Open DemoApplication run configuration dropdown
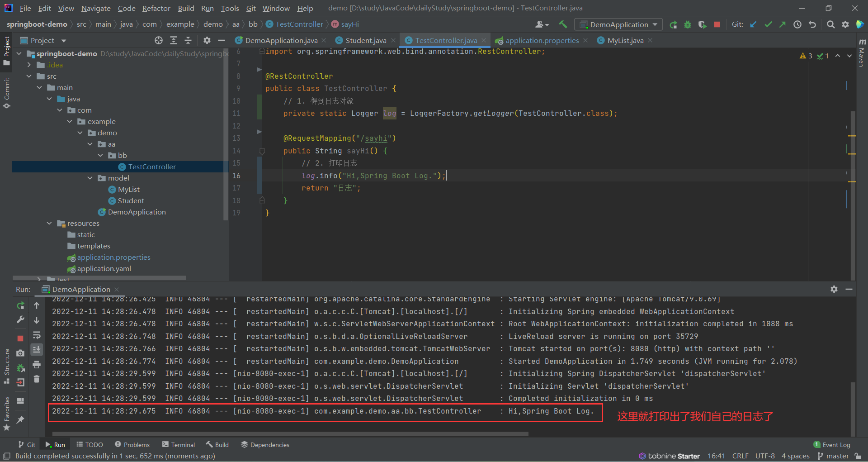868x462 pixels. point(618,24)
